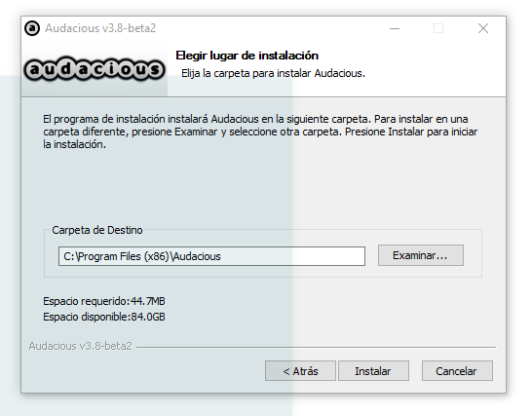Click the Audacious icon in the title bar
532x416 pixels.
click(x=32, y=28)
